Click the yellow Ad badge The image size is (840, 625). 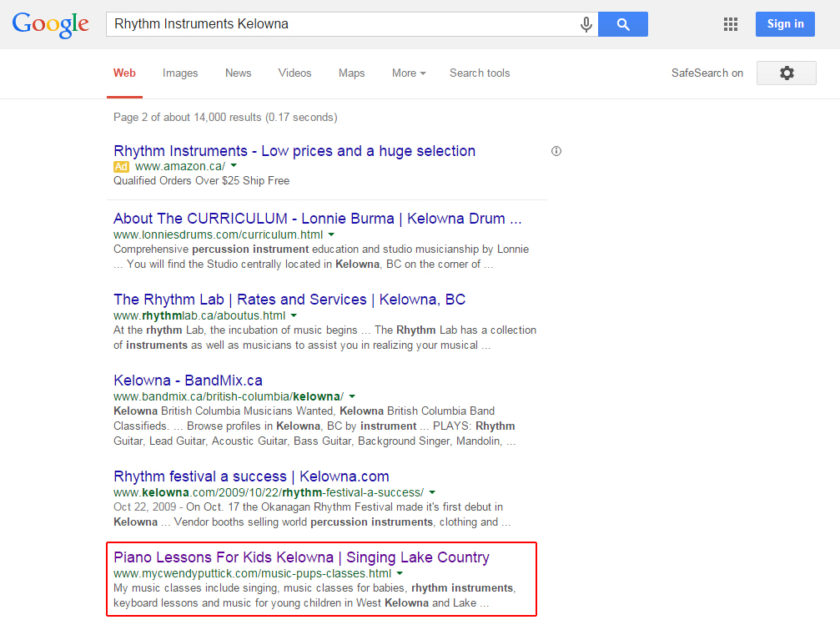(x=121, y=167)
